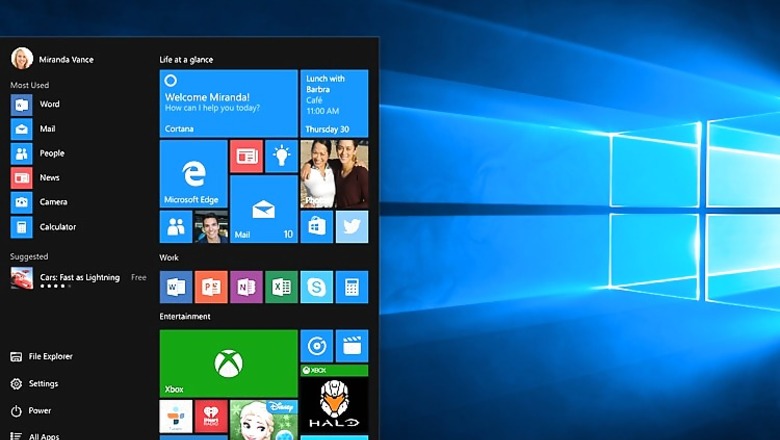Launch the Microsoft Edge tile
Screen dimensions: 780x440
click(194, 174)
